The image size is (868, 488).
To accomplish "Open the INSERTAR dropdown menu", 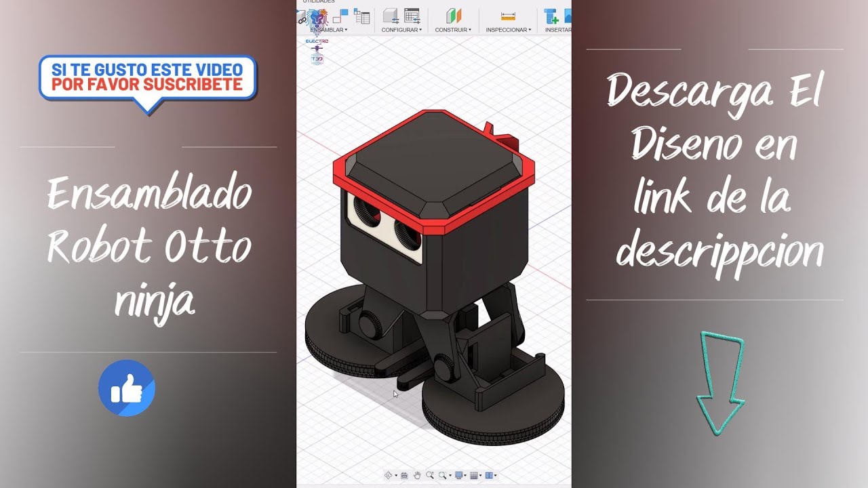I will pyautogui.click(x=558, y=30).
